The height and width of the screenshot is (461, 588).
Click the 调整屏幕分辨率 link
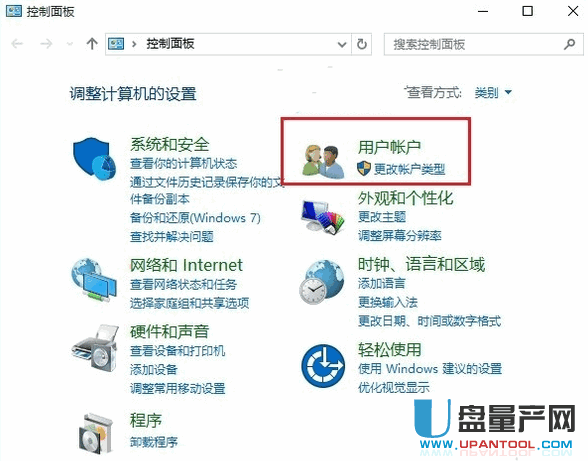point(400,236)
